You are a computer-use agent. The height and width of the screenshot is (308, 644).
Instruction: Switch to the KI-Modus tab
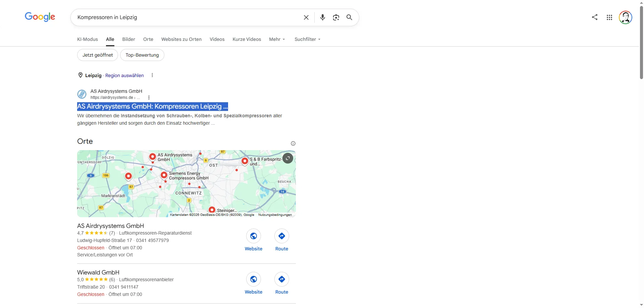[88, 39]
